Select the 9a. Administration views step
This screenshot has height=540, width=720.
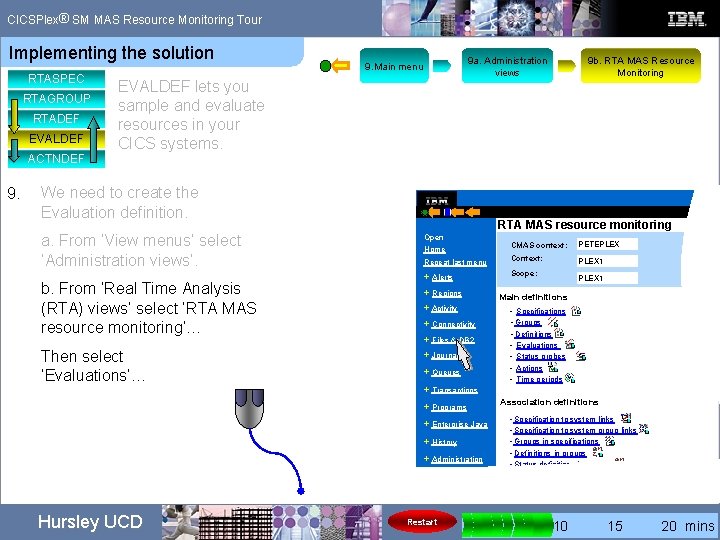pos(507,66)
